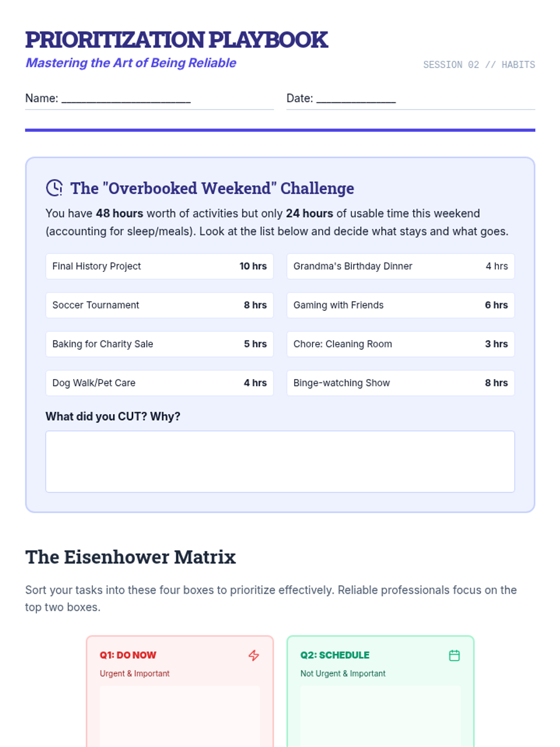This screenshot has width=560, height=747.
Task: Select the Dog Walk/Pet Care card
Action: (x=160, y=383)
